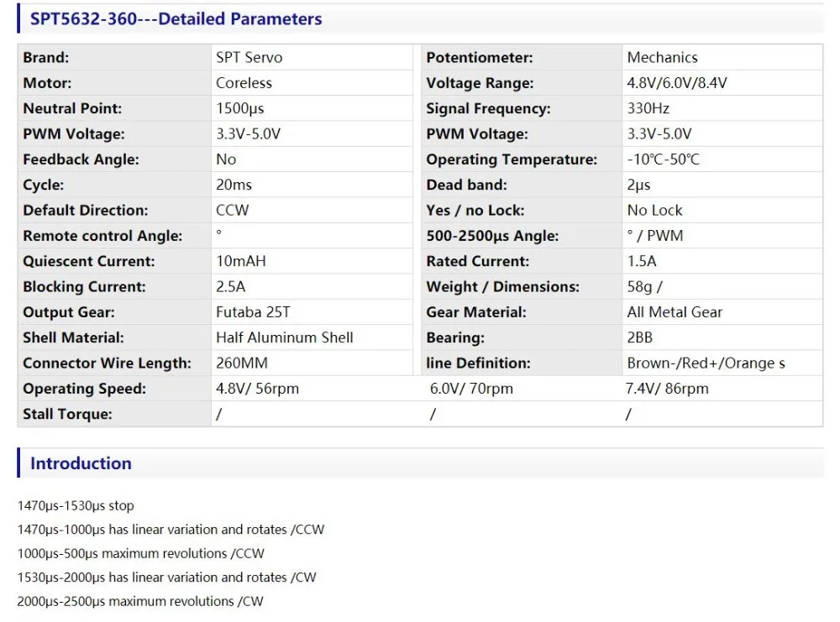Click the Blocking Current 2.5A value
This screenshot has width=840, height=622.
pyautogui.click(x=230, y=287)
